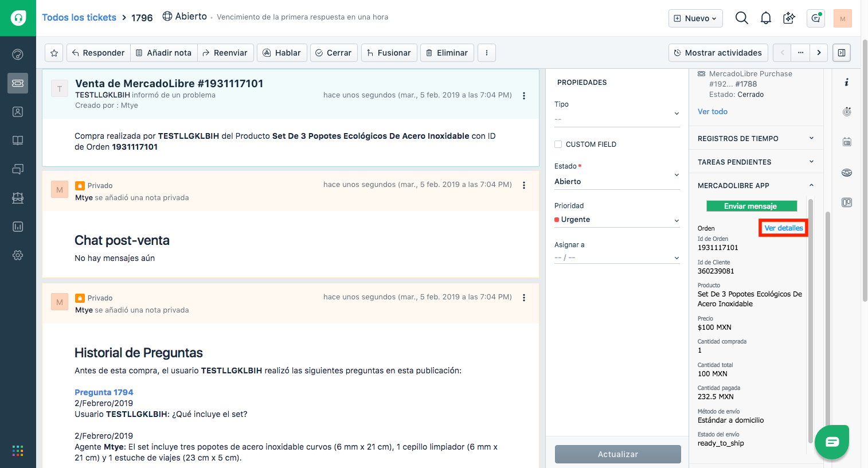
Task: Star this ticket
Action: [x=54, y=53]
